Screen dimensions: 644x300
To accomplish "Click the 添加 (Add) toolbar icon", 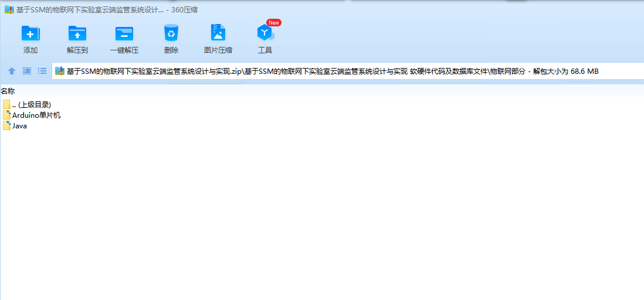I will coord(31,33).
